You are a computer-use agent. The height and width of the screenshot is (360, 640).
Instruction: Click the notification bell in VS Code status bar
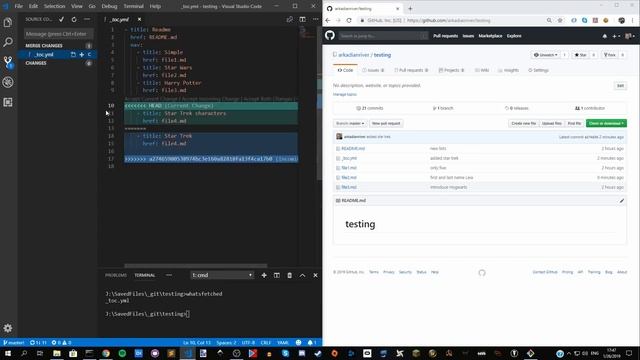[x=311, y=342]
